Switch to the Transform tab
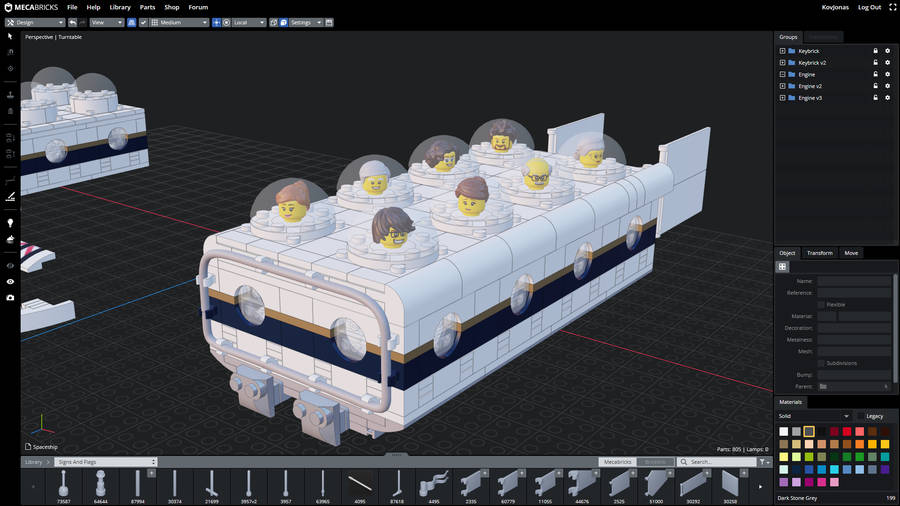Screen dimensions: 900x506 [x=820, y=253]
